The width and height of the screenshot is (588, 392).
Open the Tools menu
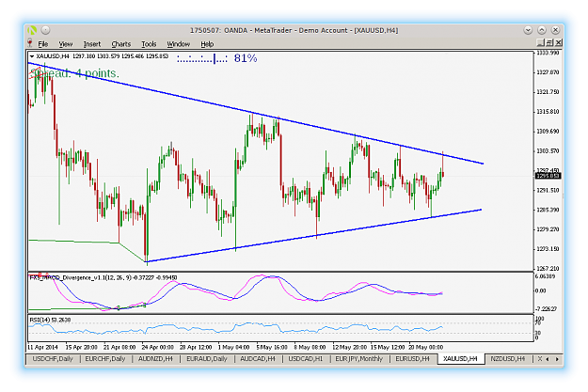[149, 44]
